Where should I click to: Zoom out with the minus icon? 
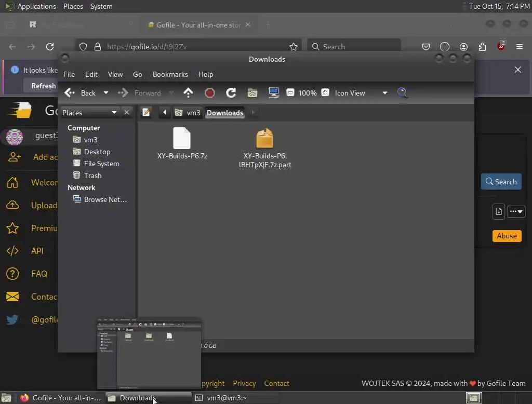pyautogui.click(x=290, y=92)
